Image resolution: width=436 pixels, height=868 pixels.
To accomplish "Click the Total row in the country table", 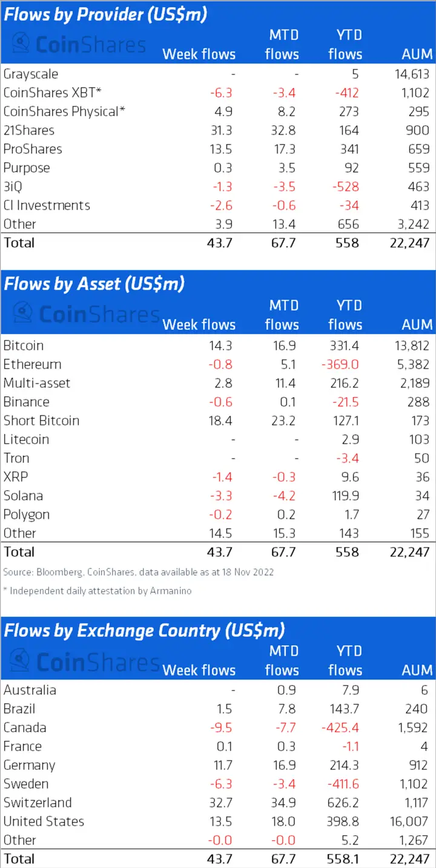I will [218, 859].
